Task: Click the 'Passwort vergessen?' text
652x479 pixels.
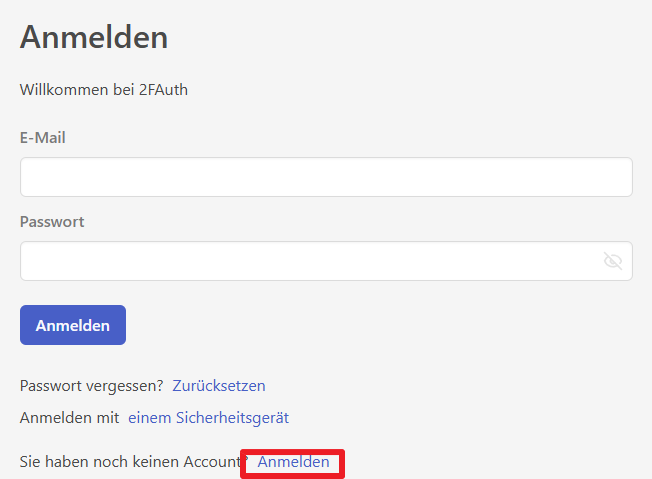Action: 91,386
